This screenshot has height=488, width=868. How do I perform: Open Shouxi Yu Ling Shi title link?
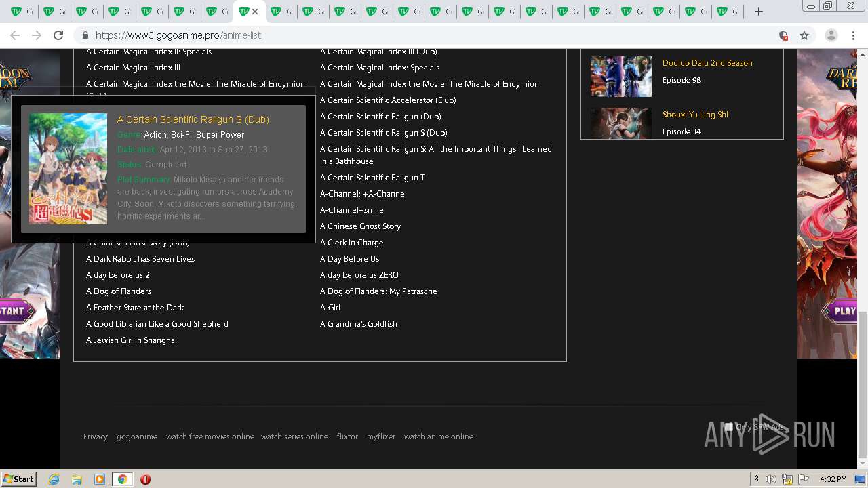click(695, 115)
